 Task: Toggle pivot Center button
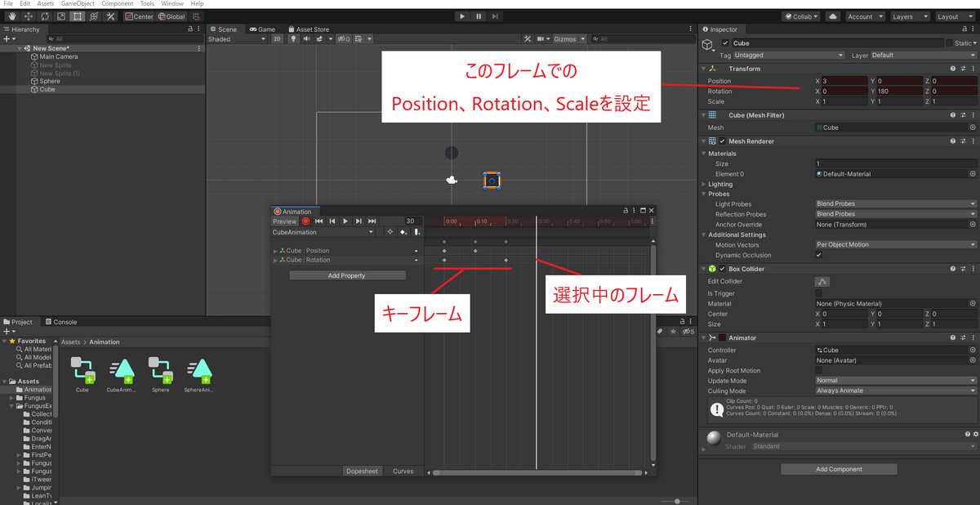coord(139,16)
